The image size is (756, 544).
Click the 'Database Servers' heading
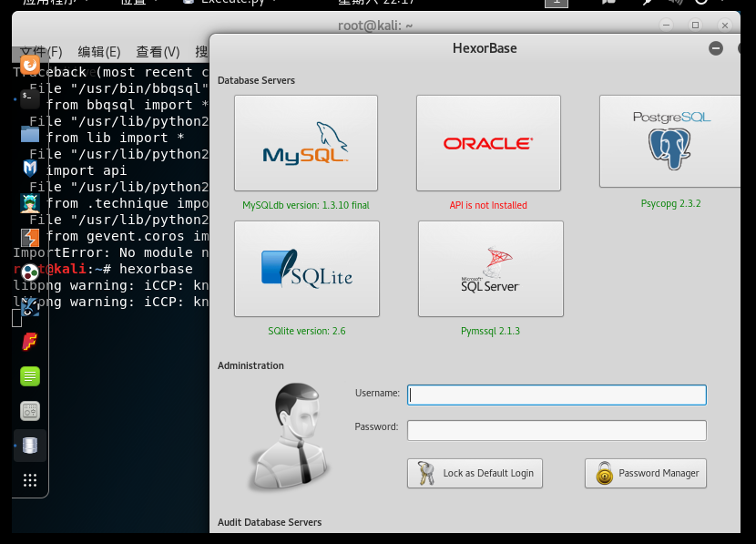[256, 80]
